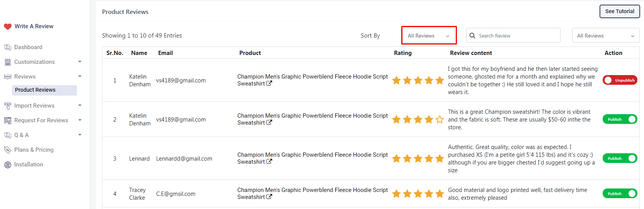Expand the Q & A sidebar arrow
The height and width of the screenshot is (209, 644).
click(x=80, y=135)
